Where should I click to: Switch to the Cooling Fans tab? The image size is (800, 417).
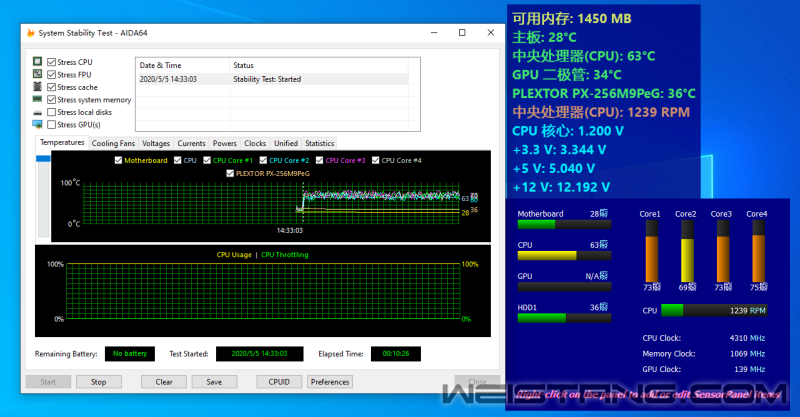coord(113,143)
